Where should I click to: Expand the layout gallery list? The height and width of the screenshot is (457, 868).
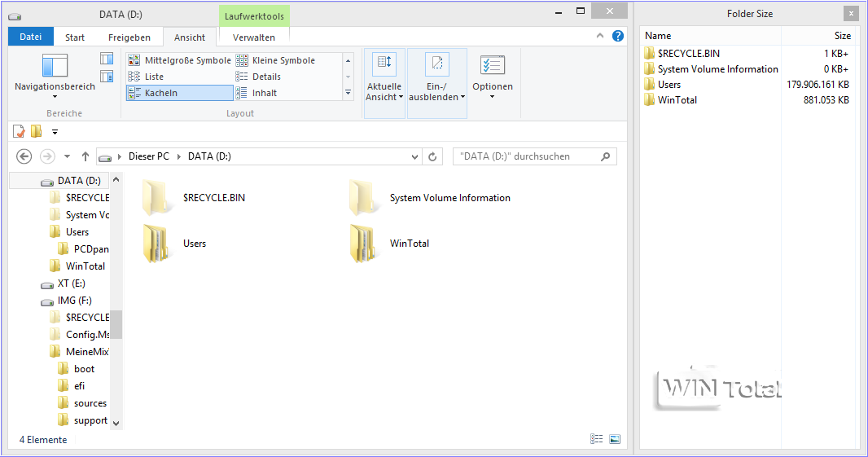pos(349,93)
